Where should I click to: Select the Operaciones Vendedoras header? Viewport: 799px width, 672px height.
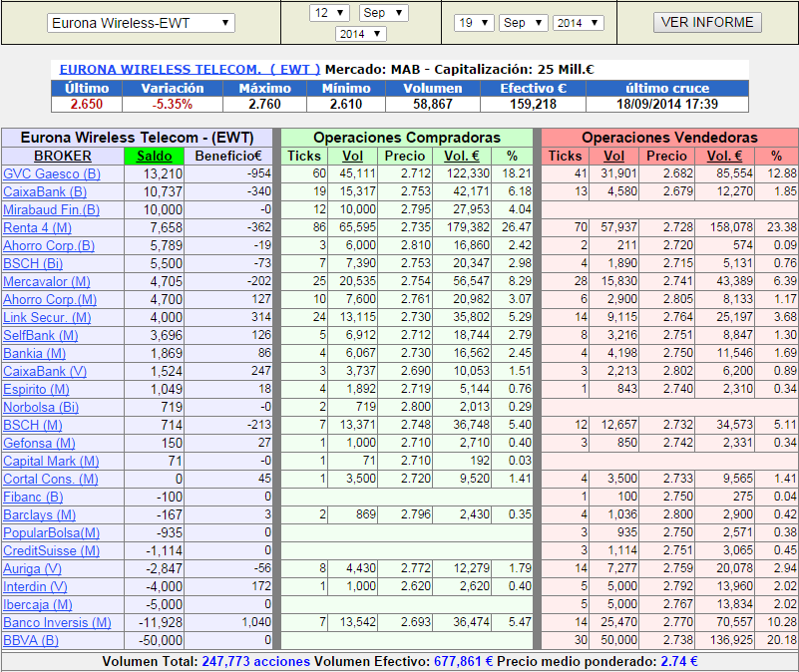[x=669, y=138]
